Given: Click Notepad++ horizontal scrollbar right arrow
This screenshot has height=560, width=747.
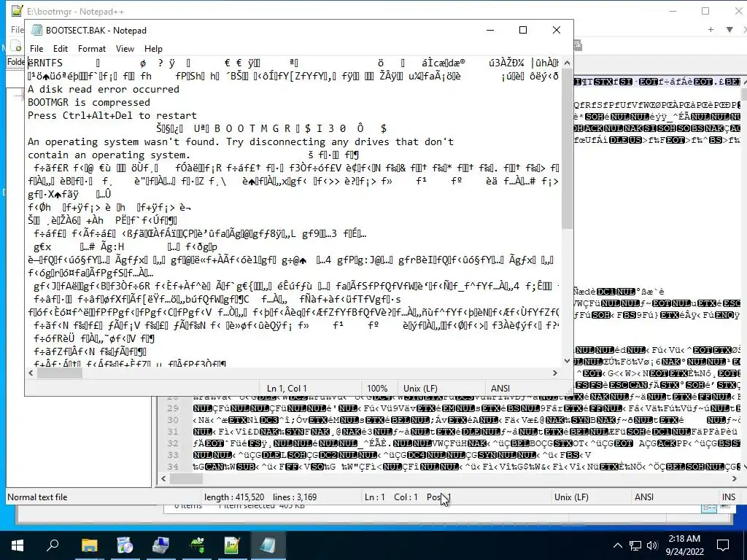Looking at the screenshot, I should tap(734, 478).
